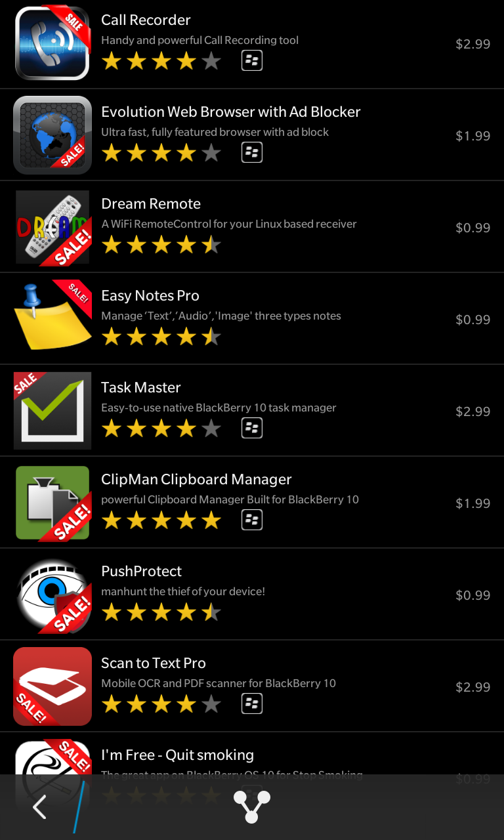Open the Task Master checkmark icon
This screenshot has height=840, width=504.
[52, 411]
